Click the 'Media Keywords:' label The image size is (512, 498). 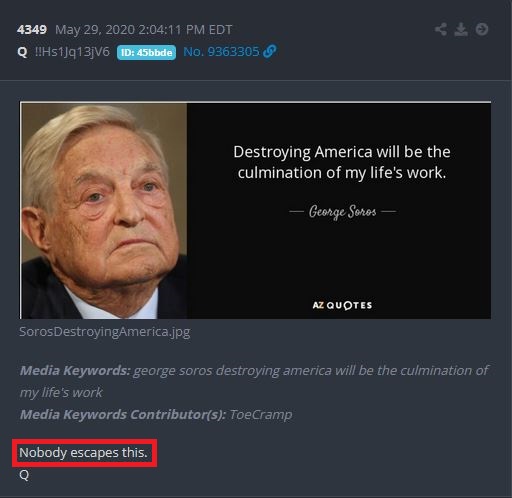click(x=75, y=370)
